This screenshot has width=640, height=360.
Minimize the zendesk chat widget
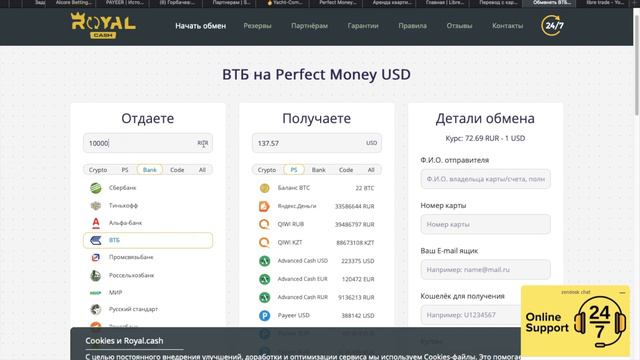(x=622, y=292)
